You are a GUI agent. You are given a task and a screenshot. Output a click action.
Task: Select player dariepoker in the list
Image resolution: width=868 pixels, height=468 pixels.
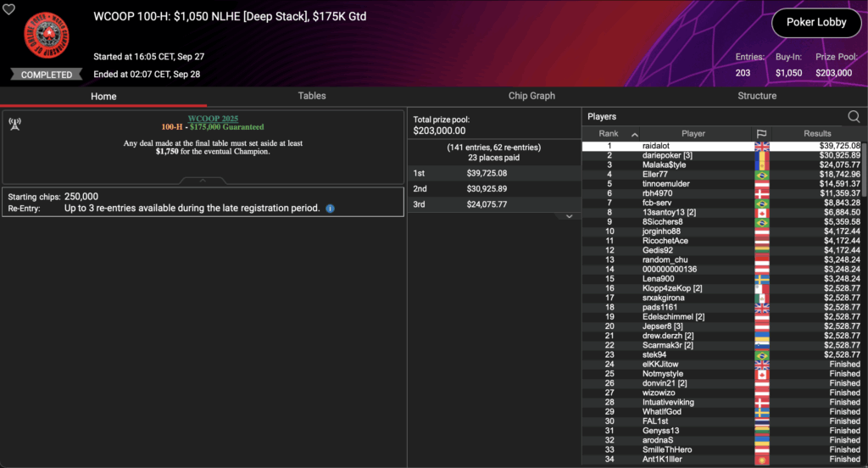(x=721, y=156)
